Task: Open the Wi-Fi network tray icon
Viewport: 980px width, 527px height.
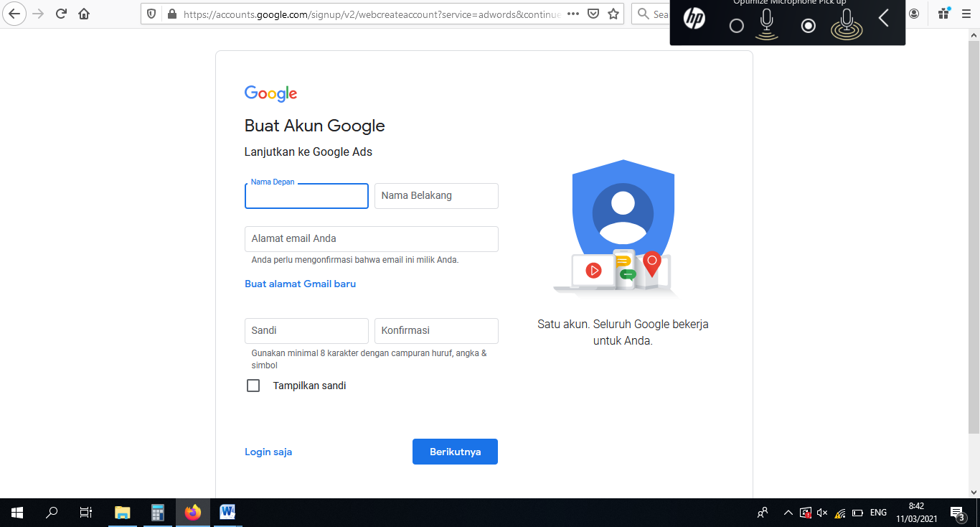Action: [839, 513]
